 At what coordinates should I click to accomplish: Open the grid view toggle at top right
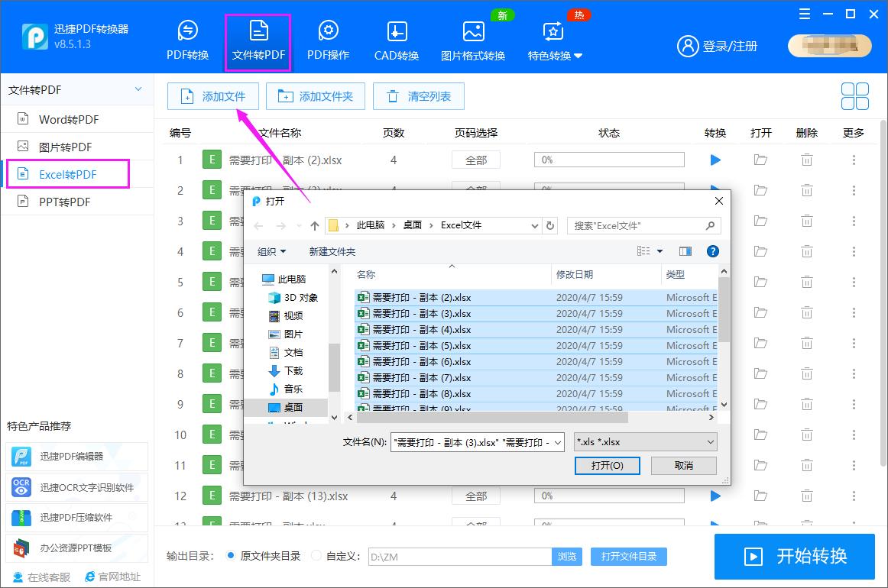pyautogui.click(x=854, y=96)
